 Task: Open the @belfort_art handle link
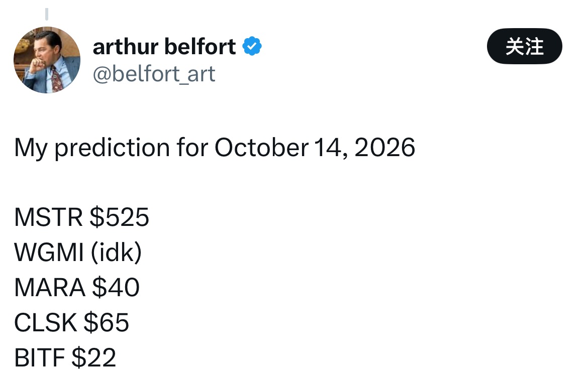coord(154,74)
